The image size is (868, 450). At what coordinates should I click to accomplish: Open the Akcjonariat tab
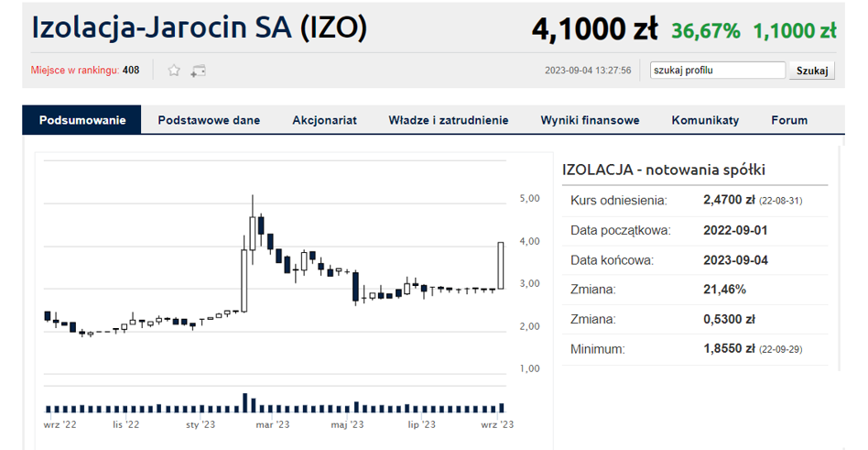coord(324,120)
